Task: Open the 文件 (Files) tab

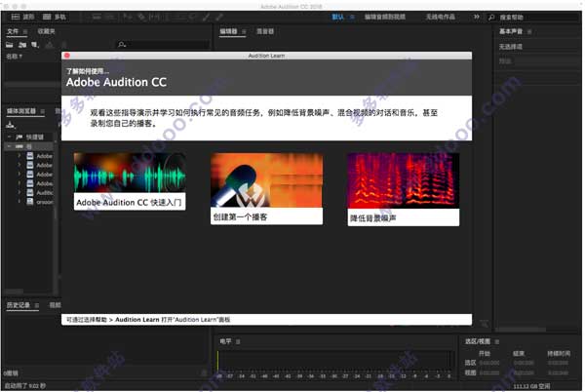Action: 13,31
